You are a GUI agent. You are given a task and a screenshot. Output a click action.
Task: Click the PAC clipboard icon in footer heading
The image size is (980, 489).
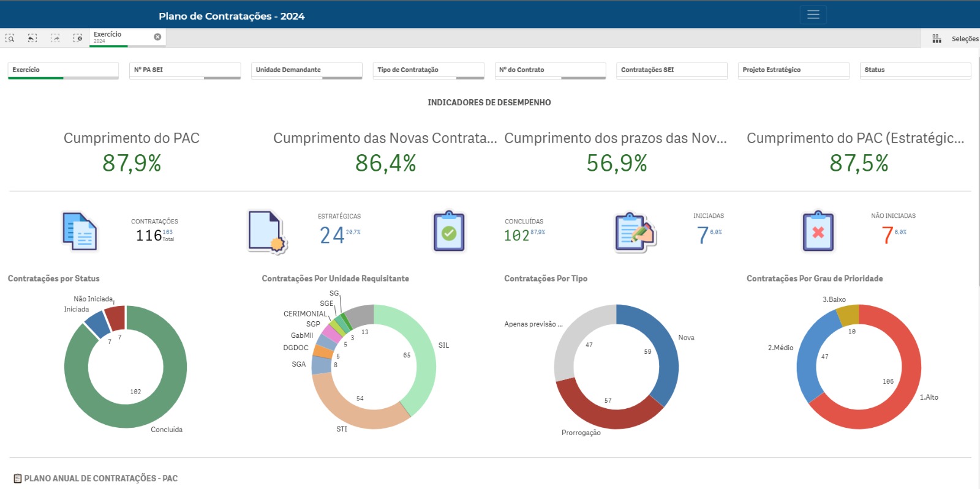click(18, 478)
